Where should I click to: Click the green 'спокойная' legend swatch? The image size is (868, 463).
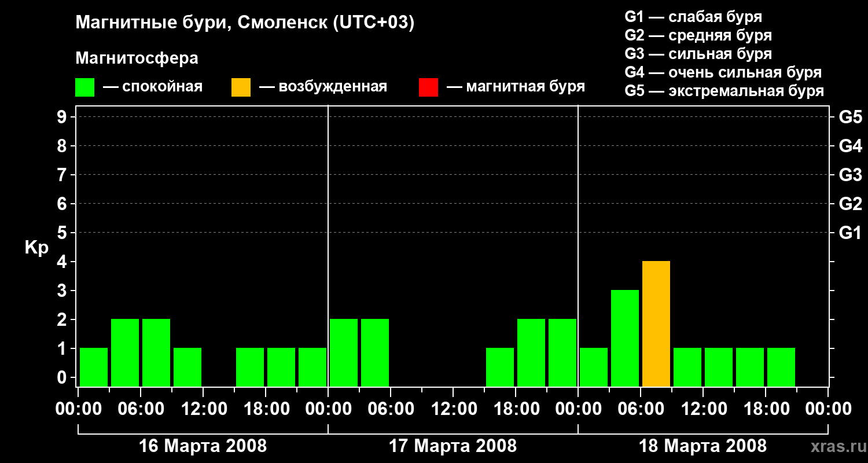tap(85, 87)
